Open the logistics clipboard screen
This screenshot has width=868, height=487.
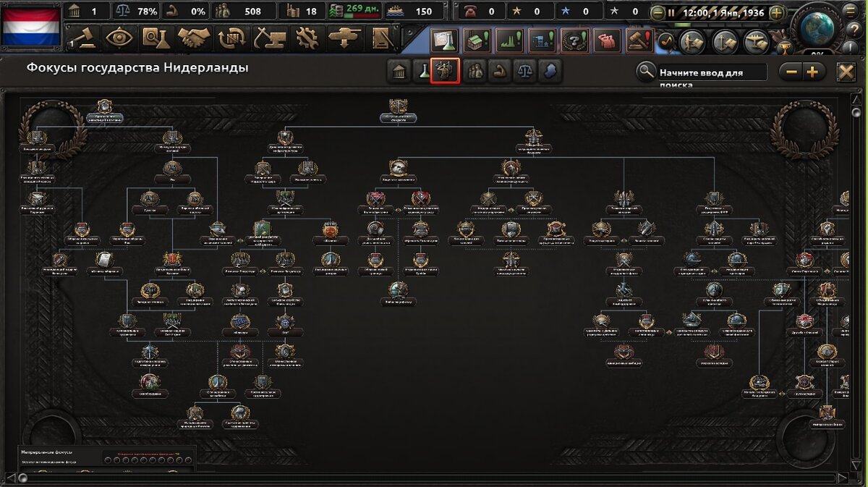382,37
